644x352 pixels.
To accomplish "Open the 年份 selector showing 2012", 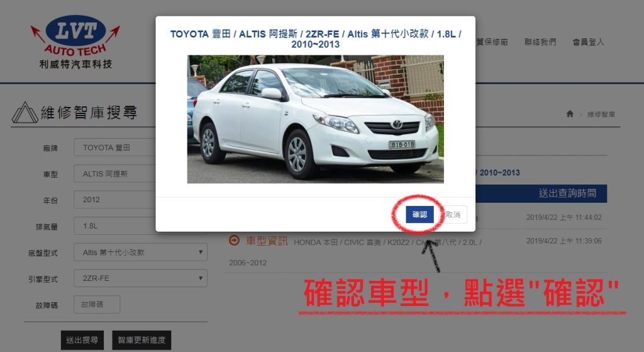I will point(114,200).
